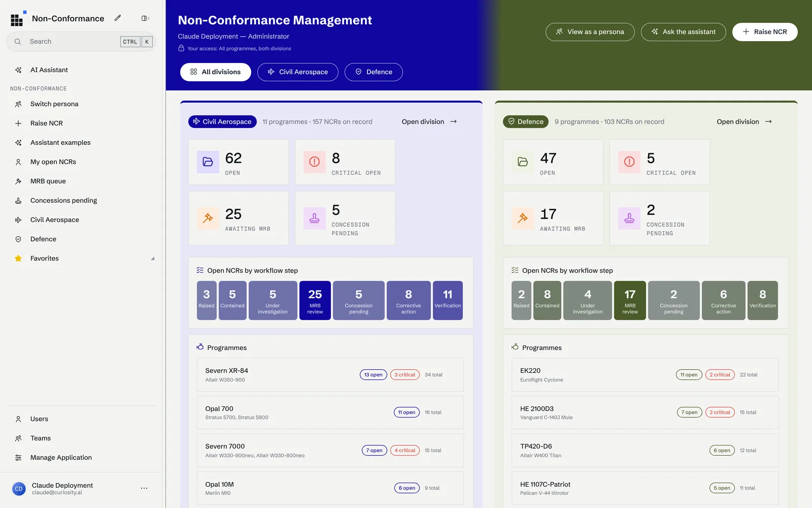Open the 62 Open Civil Aerospace card
This screenshot has height=508, width=812.
click(239, 162)
